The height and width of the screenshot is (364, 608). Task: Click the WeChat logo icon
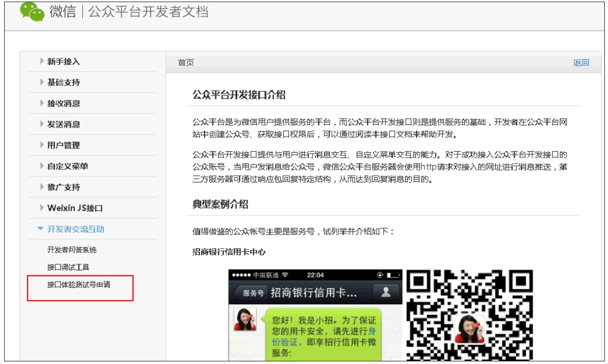click(x=32, y=11)
